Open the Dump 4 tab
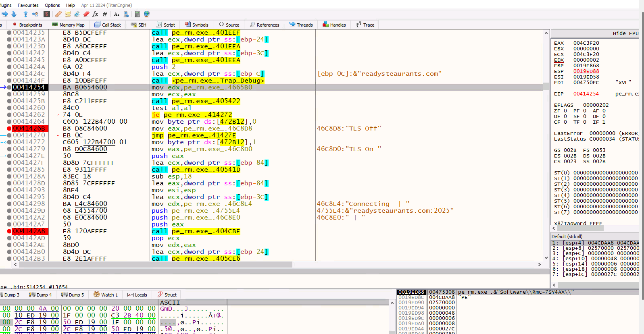This screenshot has height=334, width=644. click(40, 295)
